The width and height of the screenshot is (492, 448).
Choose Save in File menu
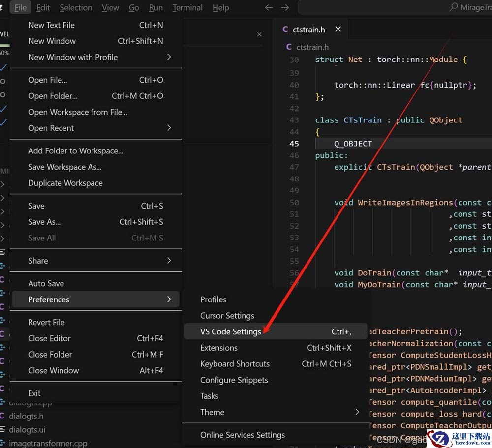pyautogui.click(x=96, y=206)
